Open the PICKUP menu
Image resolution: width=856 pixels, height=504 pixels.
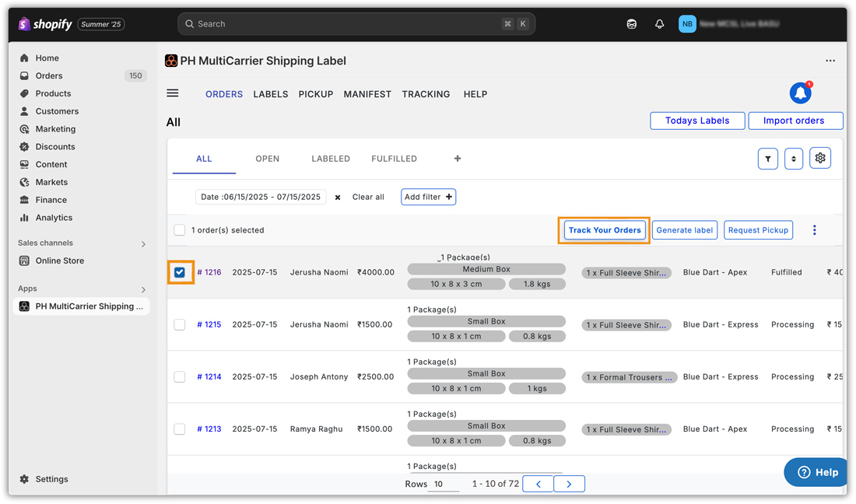coord(315,94)
